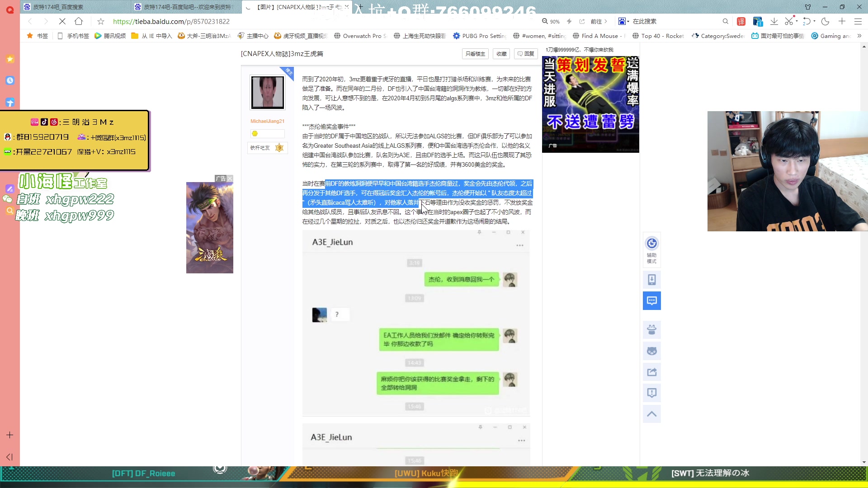Toggle 只看楼主 filter
This screenshot has width=868, height=488.
475,54
